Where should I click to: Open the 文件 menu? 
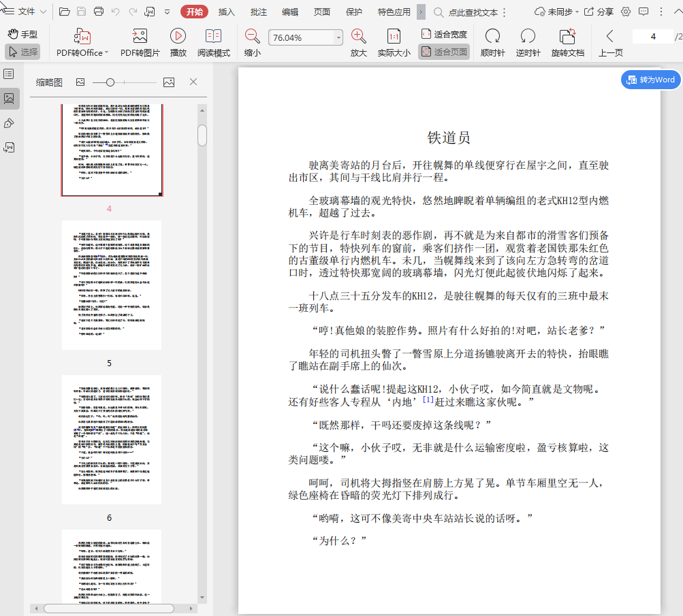(x=25, y=12)
